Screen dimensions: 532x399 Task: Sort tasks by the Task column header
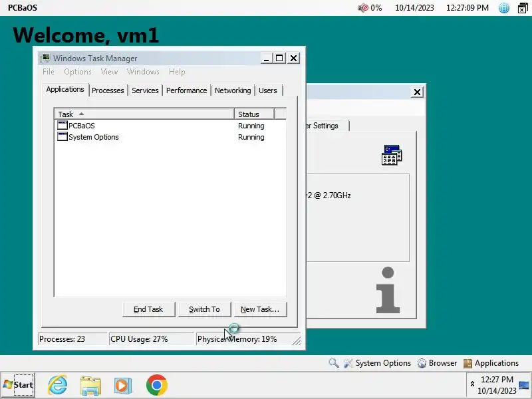pyautogui.click(x=144, y=114)
